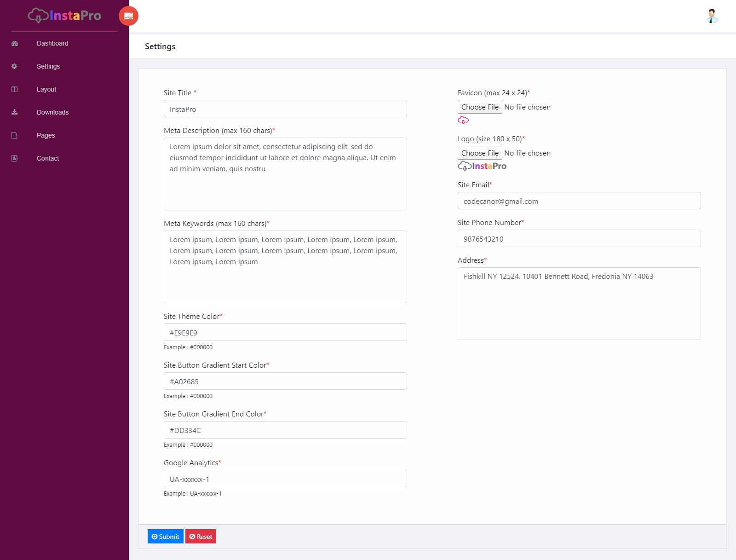Click the Downloads arrow icon
Viewport: 736px width, 560px height.
(x=15, y=112)
